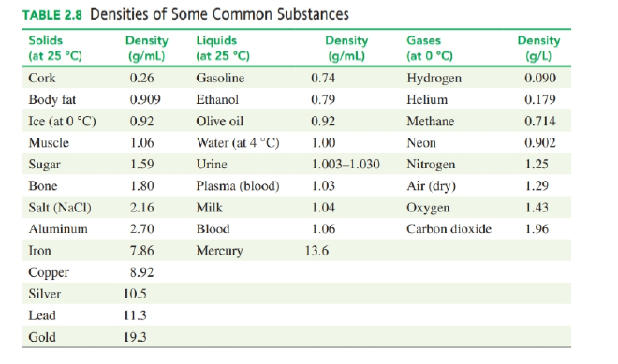Select the Mercury density value 13.6
The height and width of the screenshot is (364, 618).
(x=316, y=251)
